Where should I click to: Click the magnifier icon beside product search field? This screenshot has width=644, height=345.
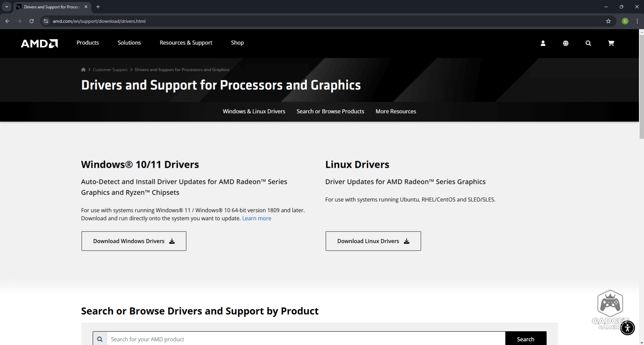[x=100, y=339]
